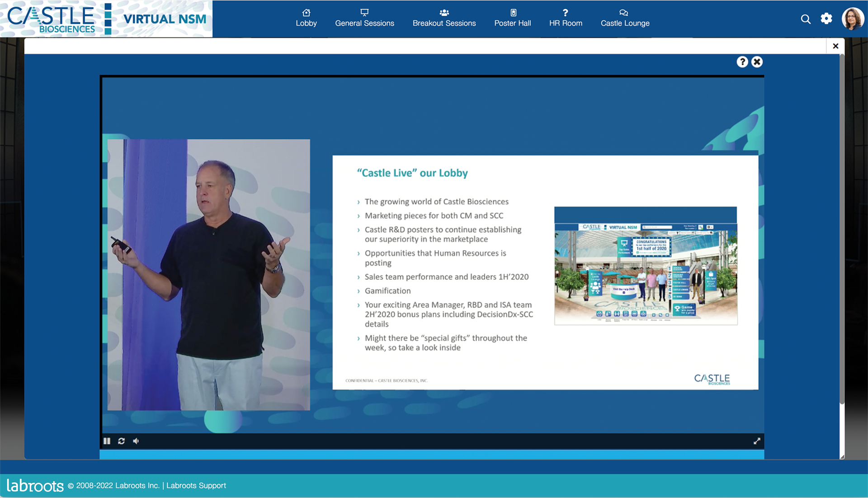Viewport: 868px width, 498px height.
Task: Mute the video volume
Action: 136,441
